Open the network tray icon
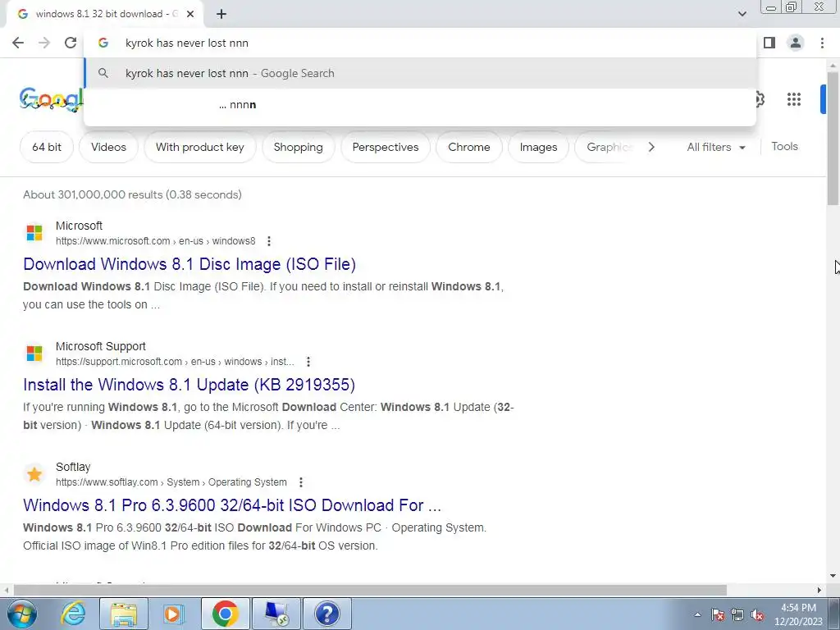The height and width of the screenshot is (630, 840). click(x=737, y=614)
